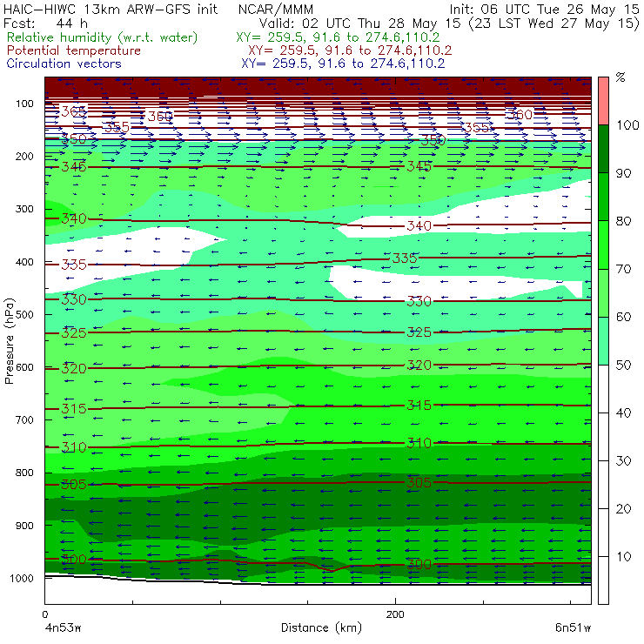Click the colorbar "70" label
Image resolution: width=644 pixels, height=644 pixels.
click(x=623, y=269)
